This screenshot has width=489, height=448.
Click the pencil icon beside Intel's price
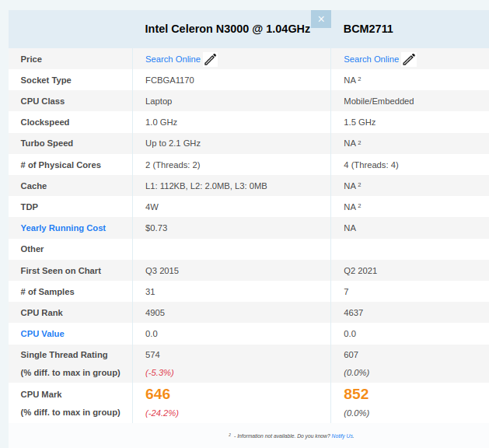[211, 59]
